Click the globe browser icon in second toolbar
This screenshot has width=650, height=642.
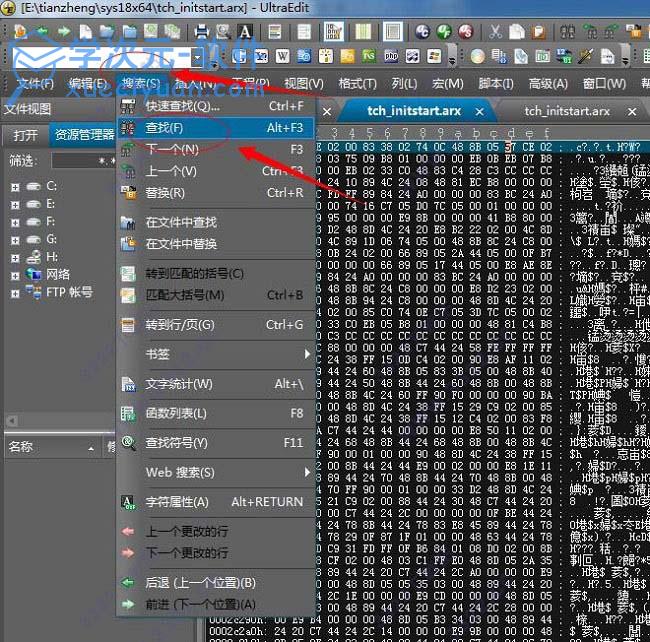click(478, 56)
